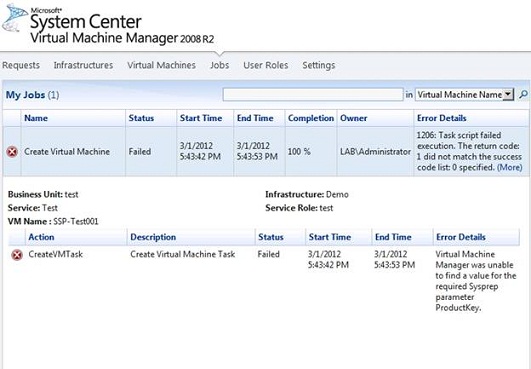This screenshot has height=369, width=531.
Task: Open the Requests tab
Action: pyautogui.click(x=21, y=65)
